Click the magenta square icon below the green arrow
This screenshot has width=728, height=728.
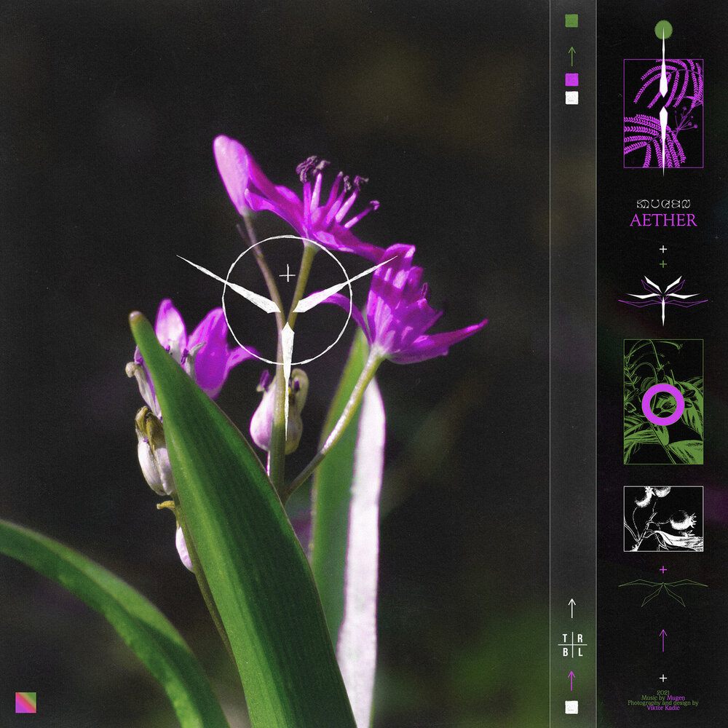pos(572,78)
